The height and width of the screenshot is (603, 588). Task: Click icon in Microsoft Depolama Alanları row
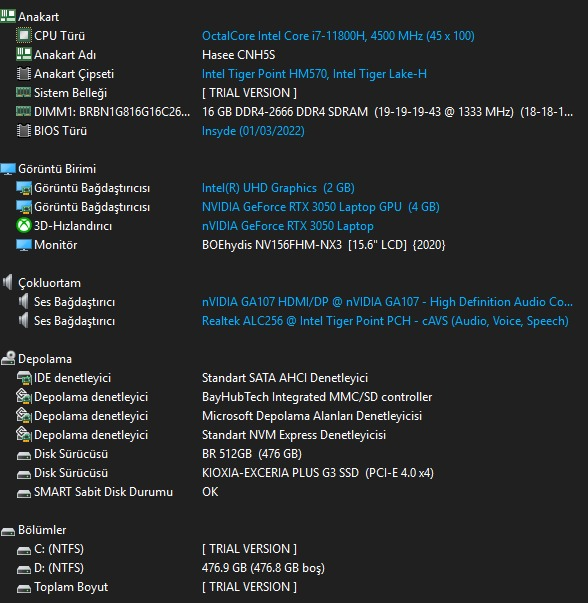pos(24,415)
